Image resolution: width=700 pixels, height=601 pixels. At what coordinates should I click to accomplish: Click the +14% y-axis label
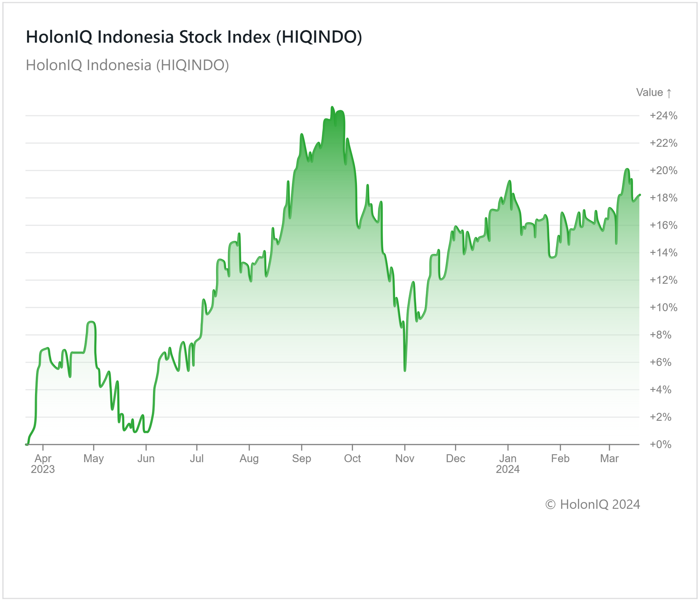click(x=663, y=253)
